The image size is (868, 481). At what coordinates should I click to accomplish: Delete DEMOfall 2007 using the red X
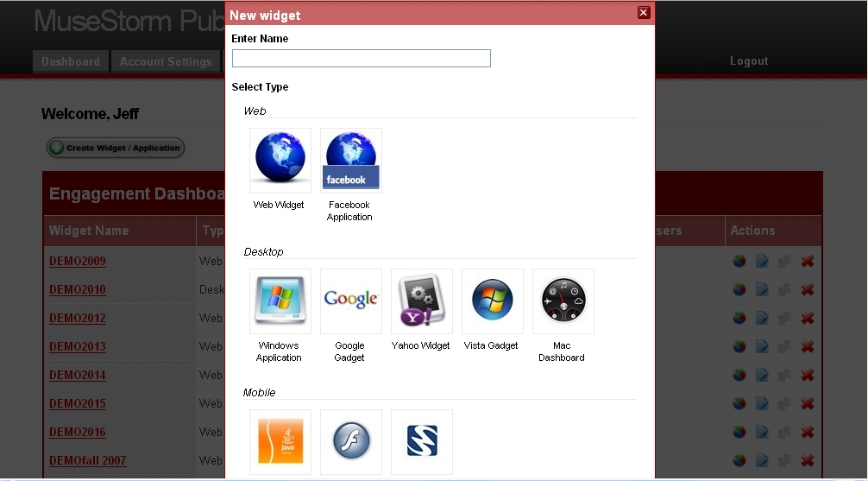(808, 460)
